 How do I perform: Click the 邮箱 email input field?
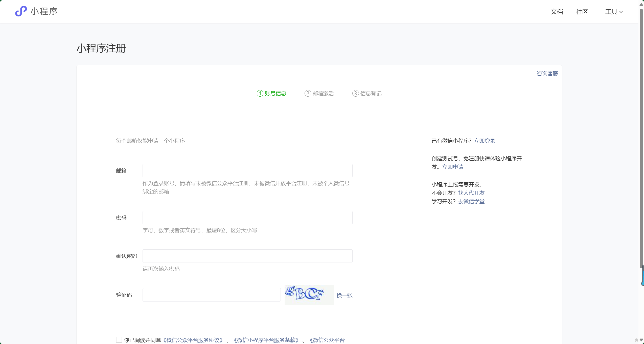[x=247, y=170]
